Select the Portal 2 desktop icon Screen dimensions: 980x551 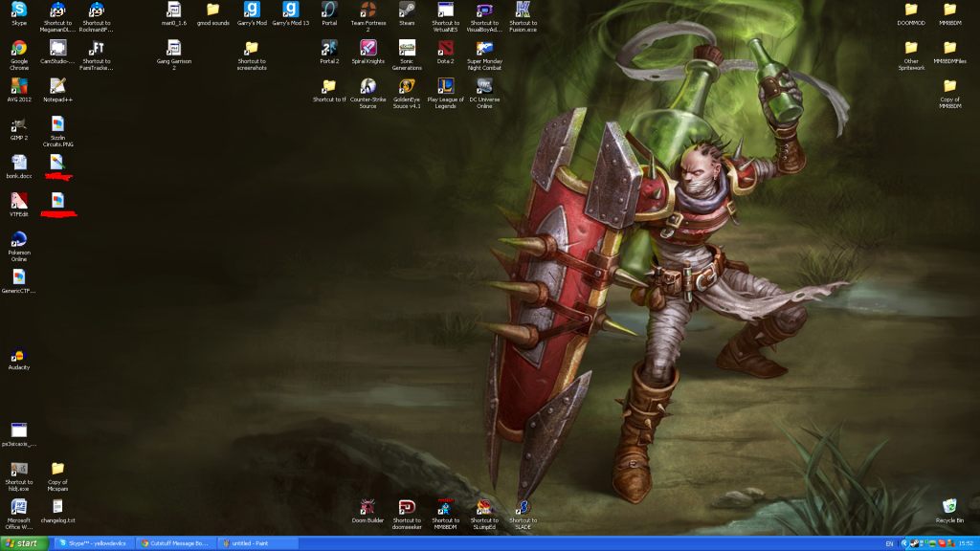pyautogui.click(x=329, y=48)
